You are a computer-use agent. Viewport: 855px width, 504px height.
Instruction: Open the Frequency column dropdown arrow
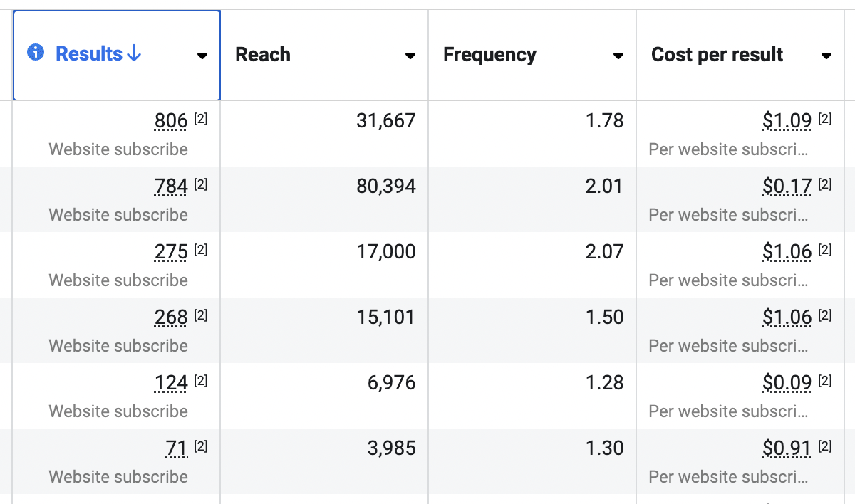[x=618, y=56]
